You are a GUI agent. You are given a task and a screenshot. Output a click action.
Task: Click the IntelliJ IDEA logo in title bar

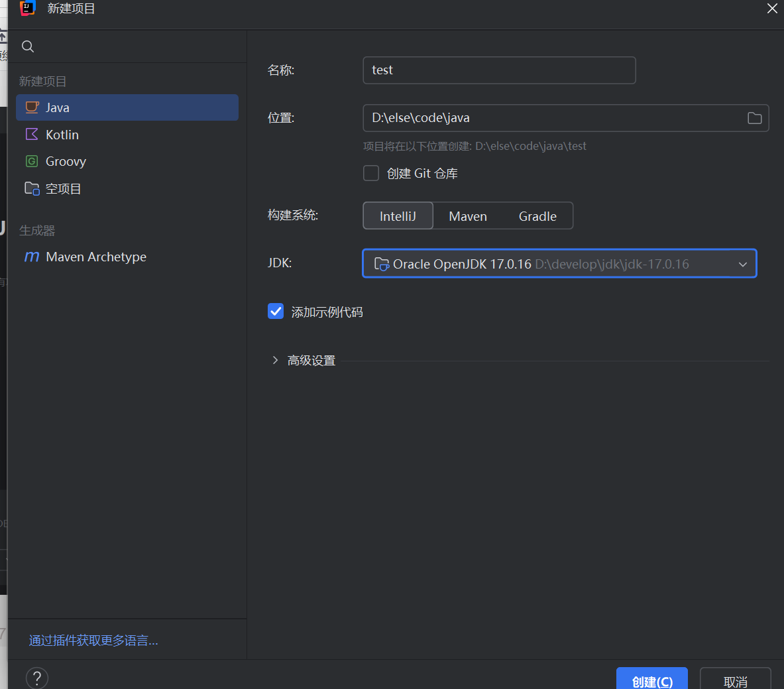tap(27, 8)
